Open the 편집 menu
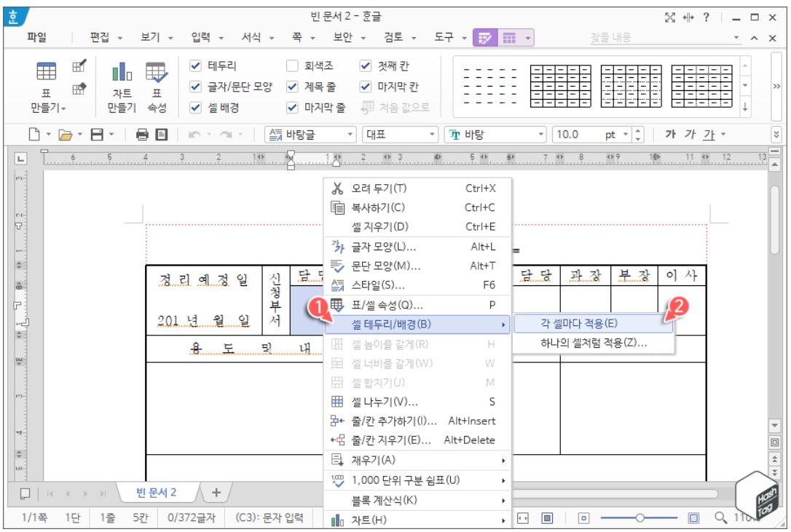The height and width of the screenshot is (532, 791). (x=99, y=37)
